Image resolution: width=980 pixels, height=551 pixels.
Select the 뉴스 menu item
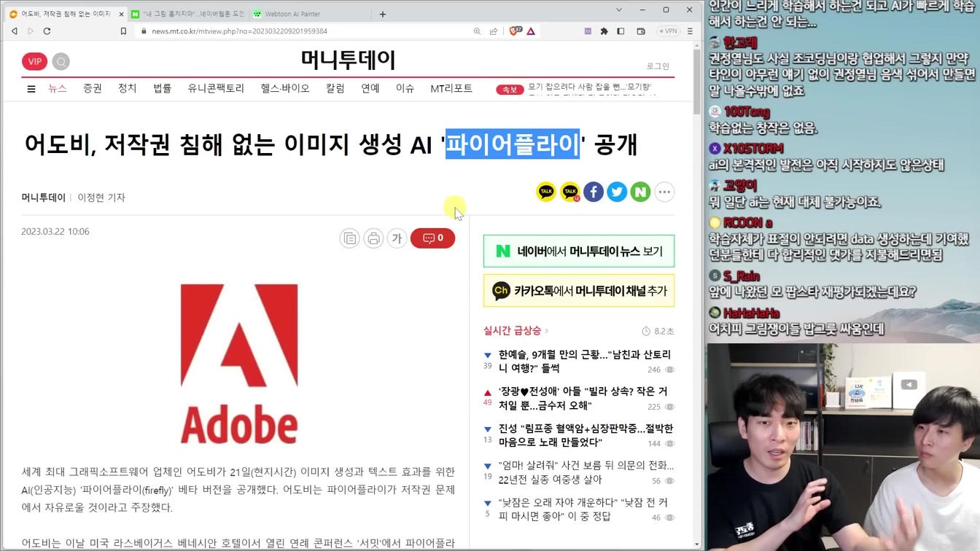(58, 88)
